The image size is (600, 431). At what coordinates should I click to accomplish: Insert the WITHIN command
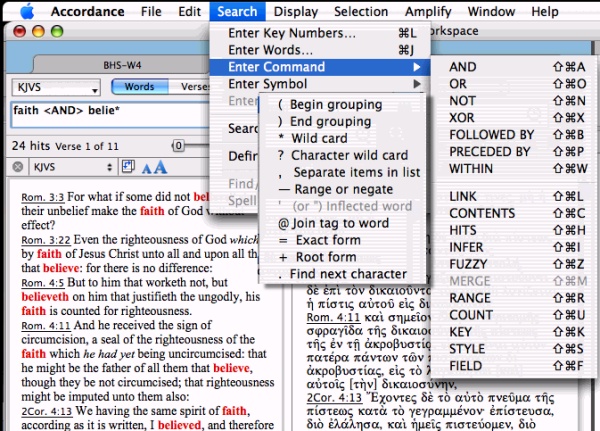pyautogui.click(x=514, y=169)
